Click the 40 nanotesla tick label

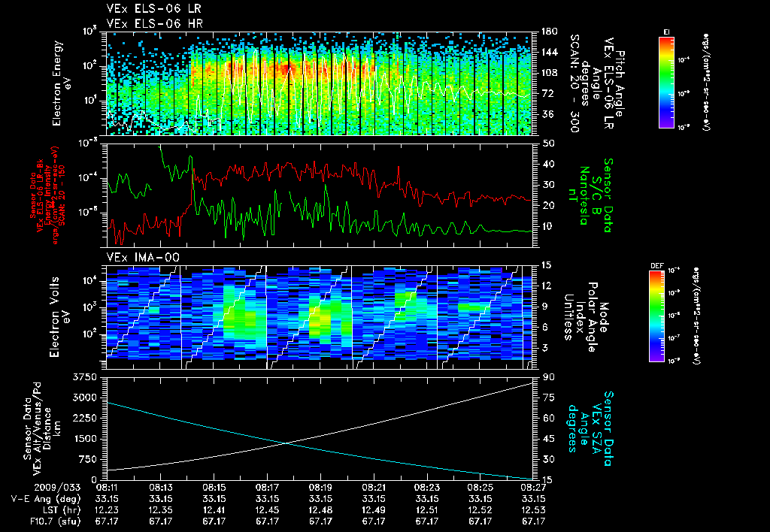coord(549,164)
